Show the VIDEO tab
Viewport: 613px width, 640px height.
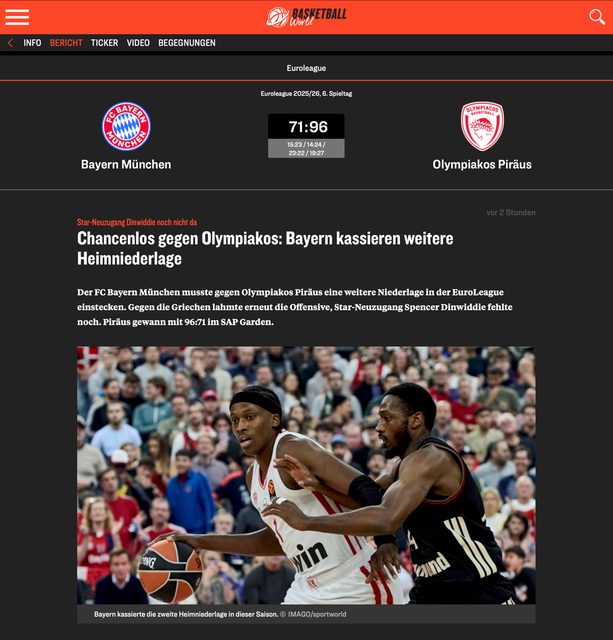pos(138,43)
